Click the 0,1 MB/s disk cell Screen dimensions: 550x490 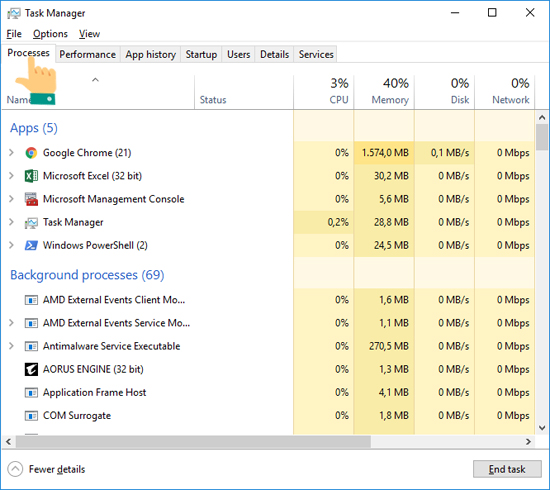click(x=444, y=153)
